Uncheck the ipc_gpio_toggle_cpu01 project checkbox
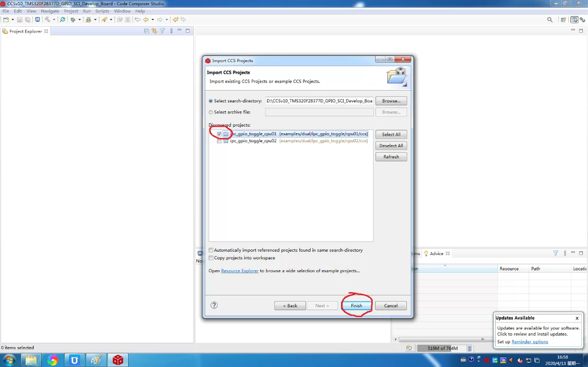This screenshot has width=588, height=367. pyautogui.click(x=219, y=134)
